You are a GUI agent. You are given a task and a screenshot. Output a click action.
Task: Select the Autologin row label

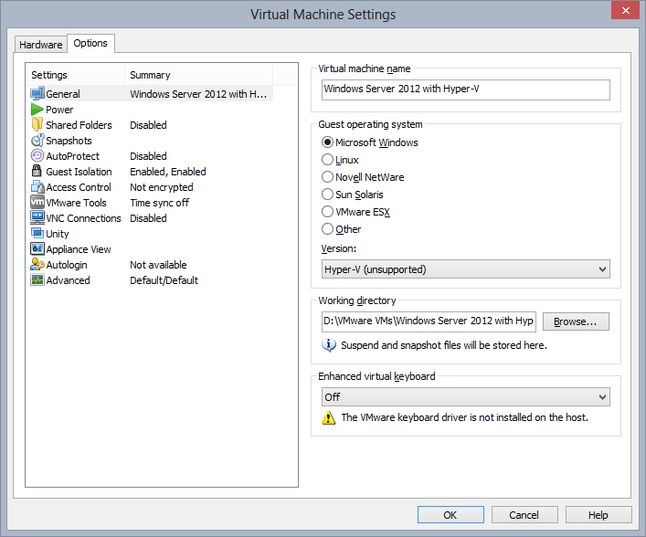pos(66,265)
